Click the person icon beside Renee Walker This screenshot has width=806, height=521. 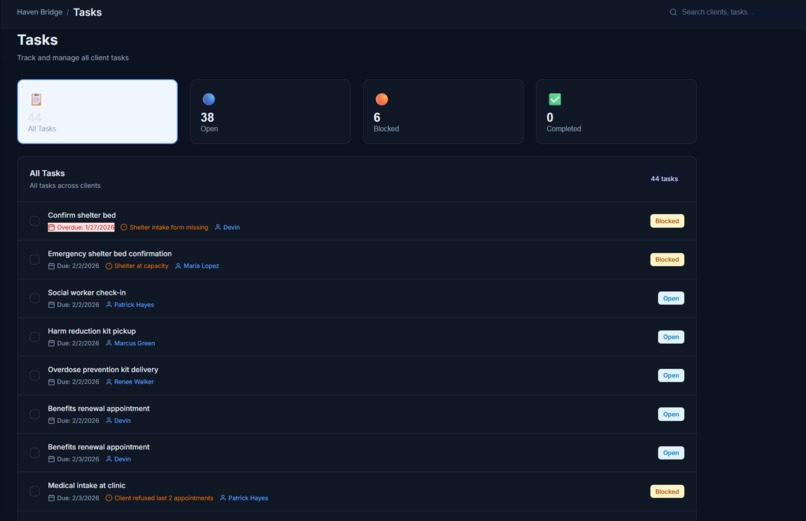coord(108,381)
